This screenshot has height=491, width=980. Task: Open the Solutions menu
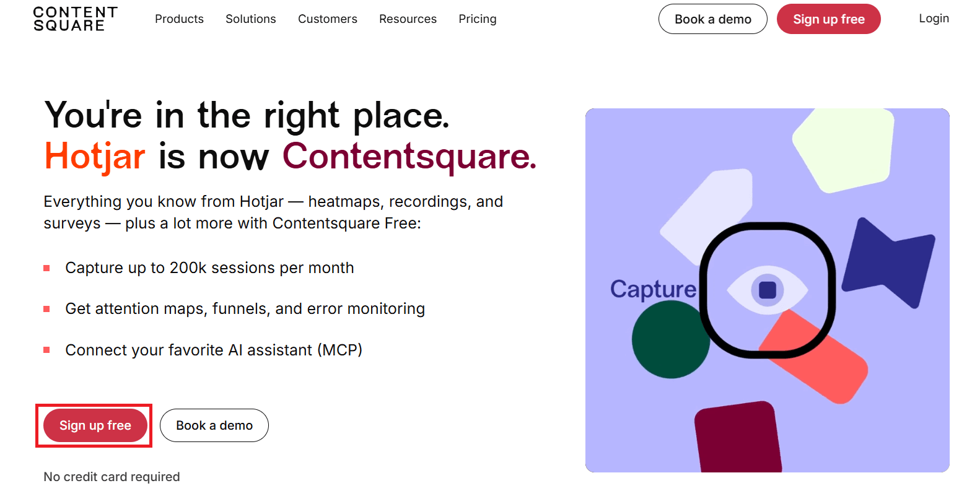click(251, 19)
